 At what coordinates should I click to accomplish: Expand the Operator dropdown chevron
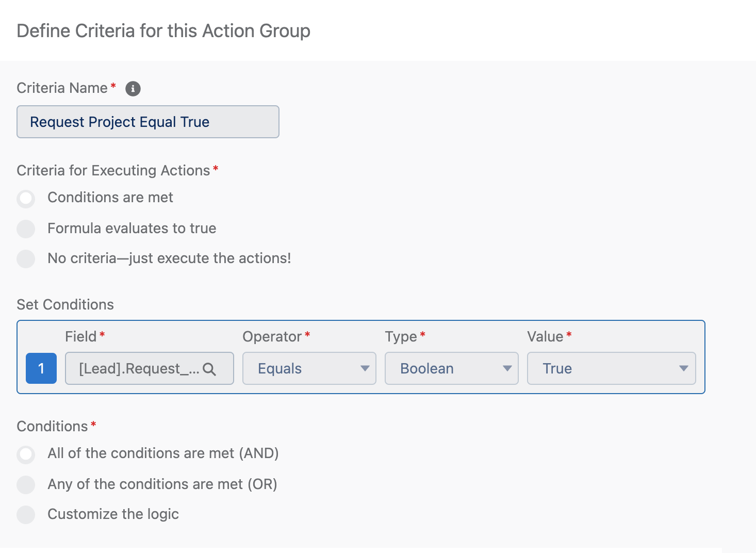click(365, 368)
